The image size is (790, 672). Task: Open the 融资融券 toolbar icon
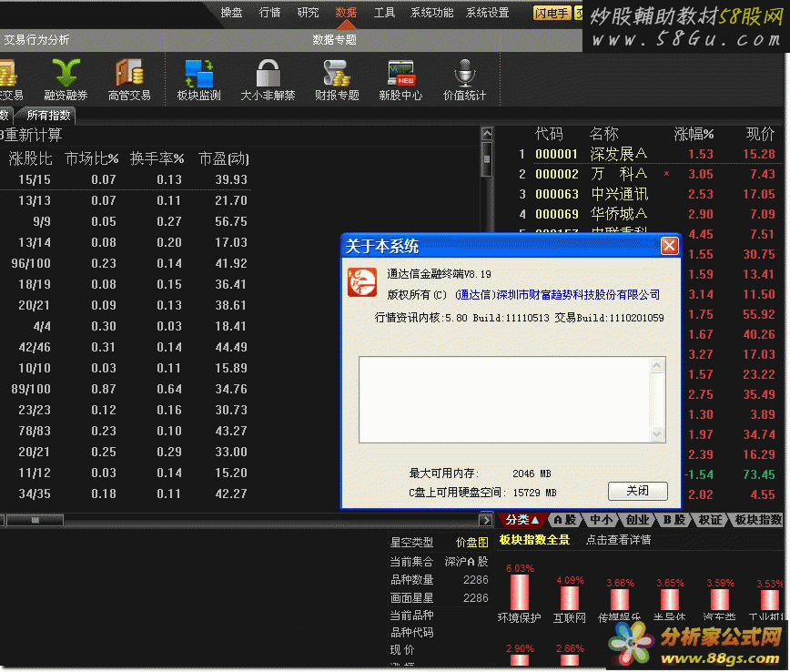tap(66, 79)
